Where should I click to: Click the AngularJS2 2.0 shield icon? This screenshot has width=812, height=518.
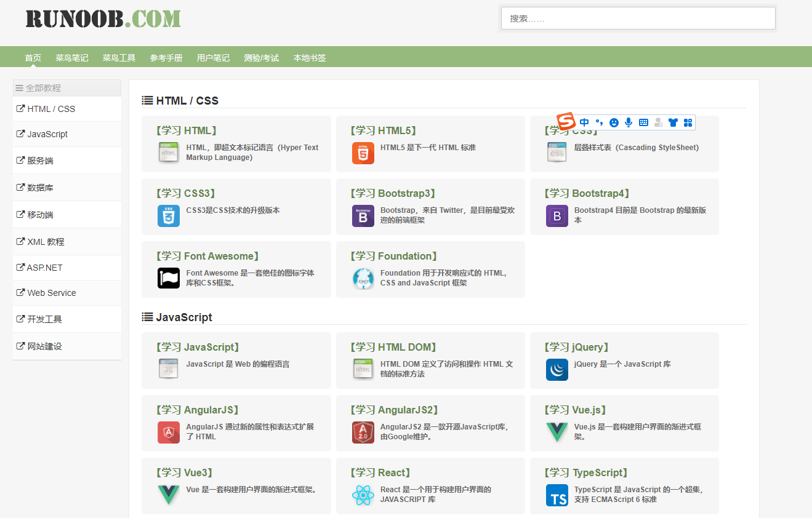tap(363, 432)
